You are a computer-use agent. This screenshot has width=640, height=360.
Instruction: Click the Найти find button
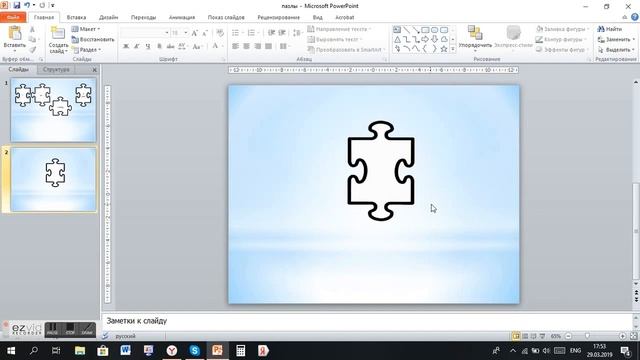click(x=610, y=29)
